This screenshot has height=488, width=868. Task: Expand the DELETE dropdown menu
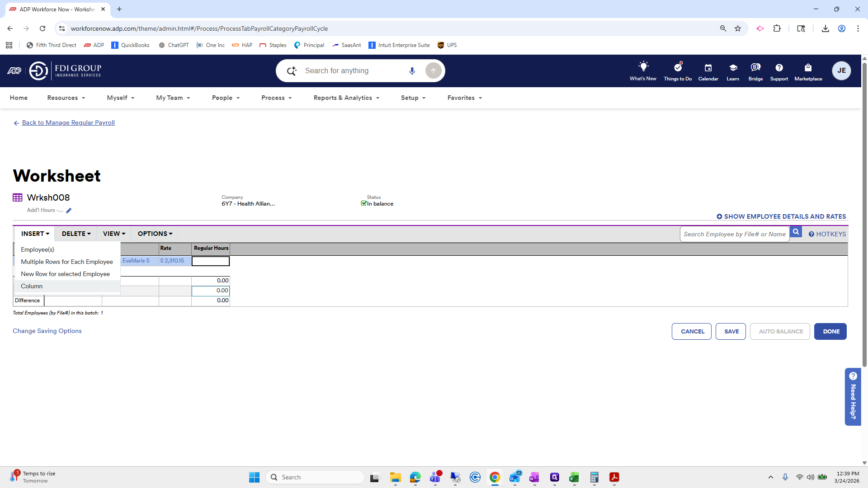click(76, 234)
